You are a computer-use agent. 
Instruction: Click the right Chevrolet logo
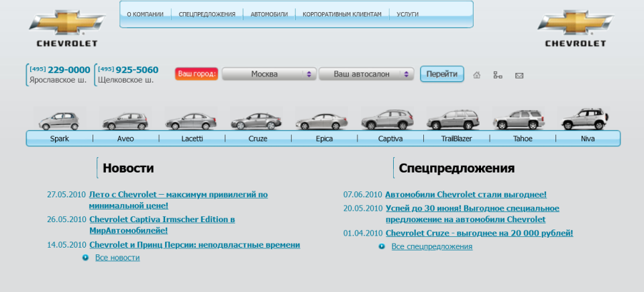point(576,28)
